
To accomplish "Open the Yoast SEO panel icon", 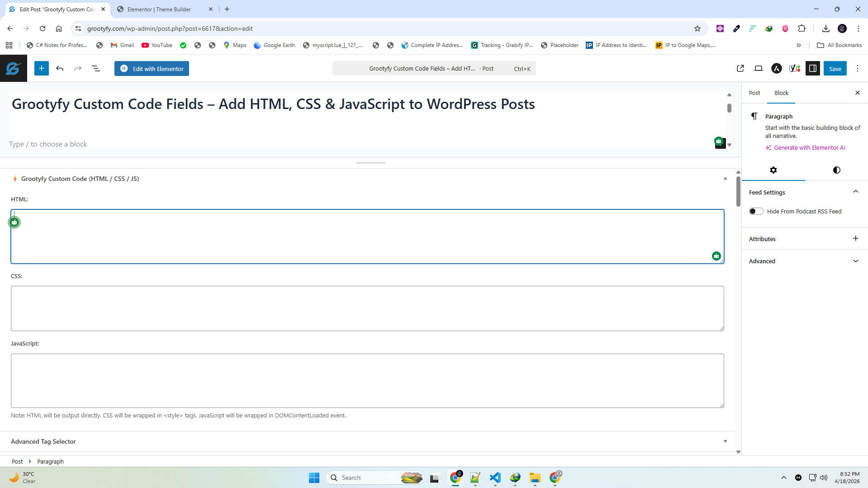I will point(795,68).
